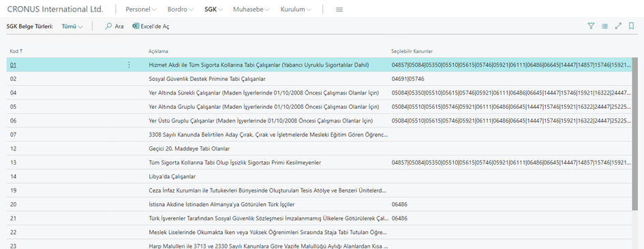Select the row with code 06
The width and height of the screenshot is (644, 249).
(x=319, y=120)
